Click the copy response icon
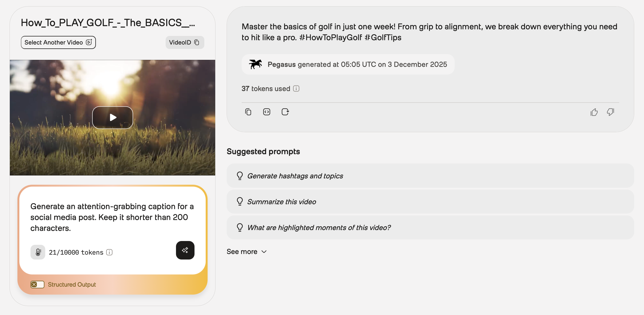The height and width of the screenshot is (315, 644). [x=248, y=112]
